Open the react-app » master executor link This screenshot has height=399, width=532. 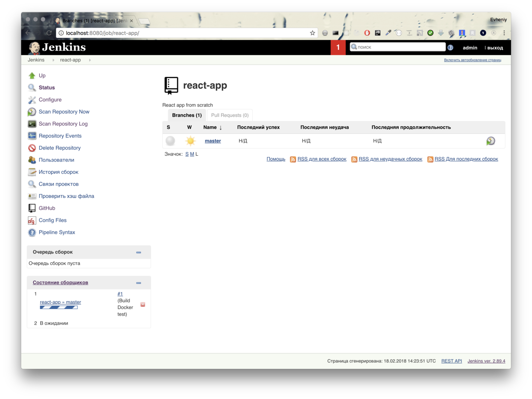pyautogui.click(x=61, y=302)
